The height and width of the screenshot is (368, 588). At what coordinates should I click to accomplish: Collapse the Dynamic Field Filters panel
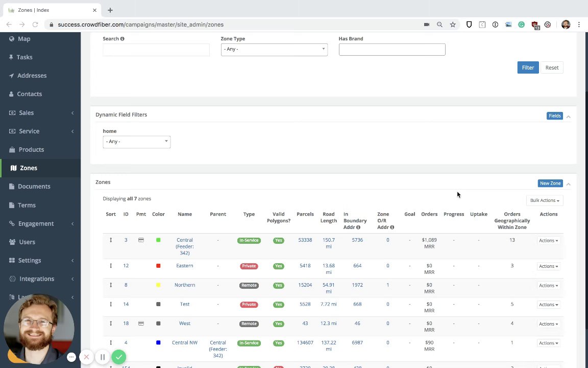tap(569, 117)
